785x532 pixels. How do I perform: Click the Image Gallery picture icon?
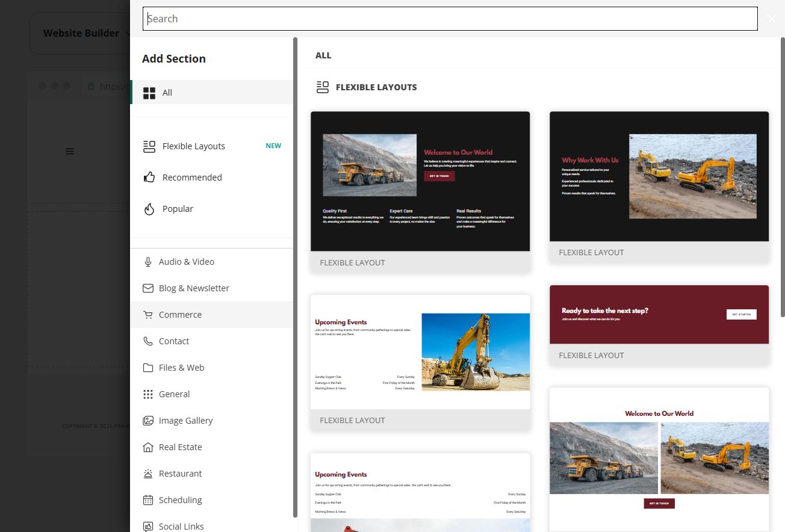pyautogui.click(x=148, y=421)
